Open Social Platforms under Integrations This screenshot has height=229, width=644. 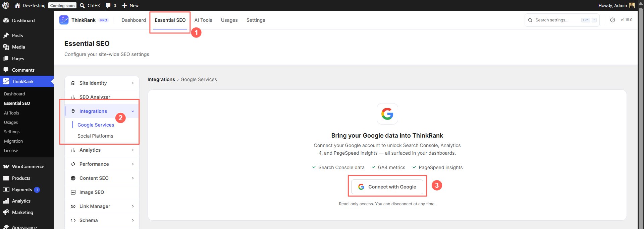[x=95, y=136]
